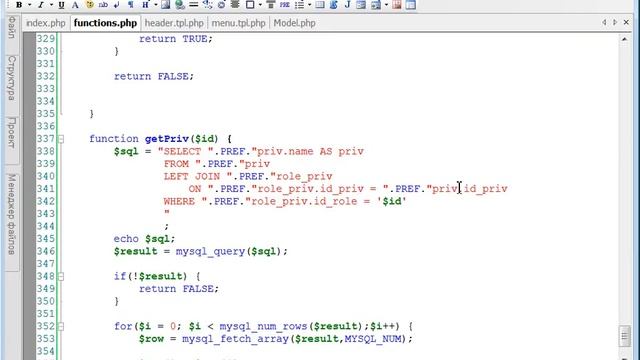Insert list toolbar icon
Image resolution: width=640 pixels, height=360 pixels.
click(x=299, y=5)
